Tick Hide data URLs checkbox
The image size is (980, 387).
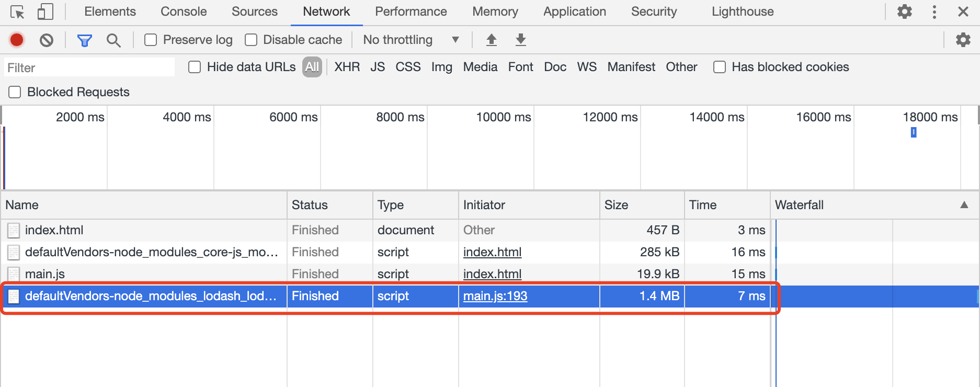click(x=195, y=67)
